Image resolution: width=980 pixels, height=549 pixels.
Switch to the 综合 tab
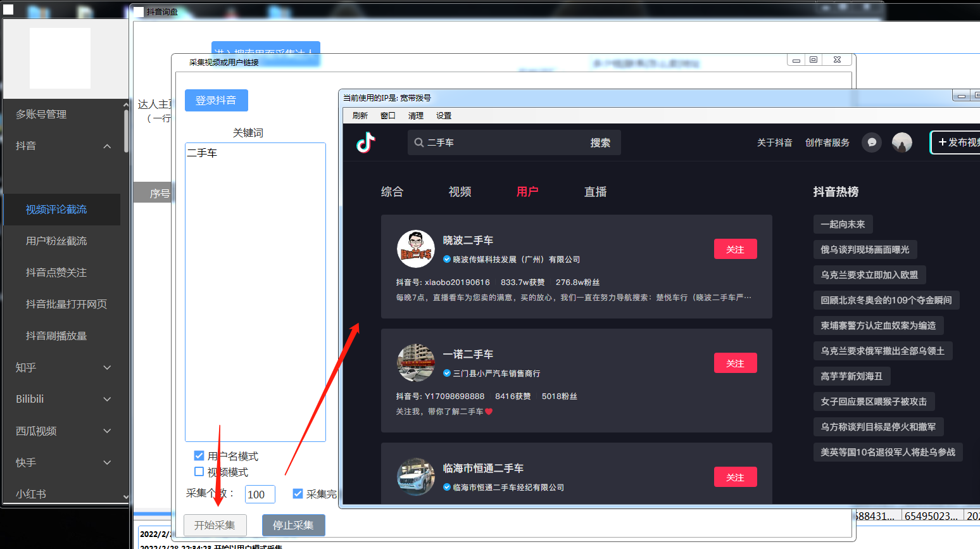click(x=392, y=192)
